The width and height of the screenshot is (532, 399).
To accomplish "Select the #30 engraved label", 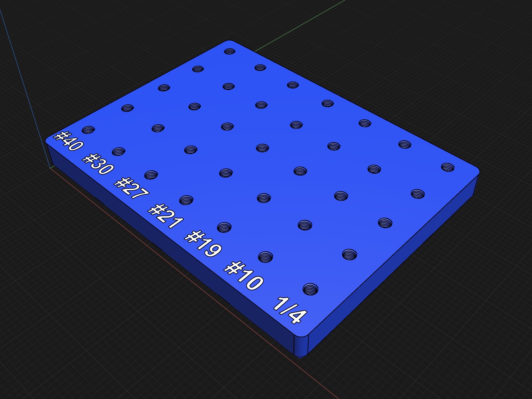I will tap(98, 164).
